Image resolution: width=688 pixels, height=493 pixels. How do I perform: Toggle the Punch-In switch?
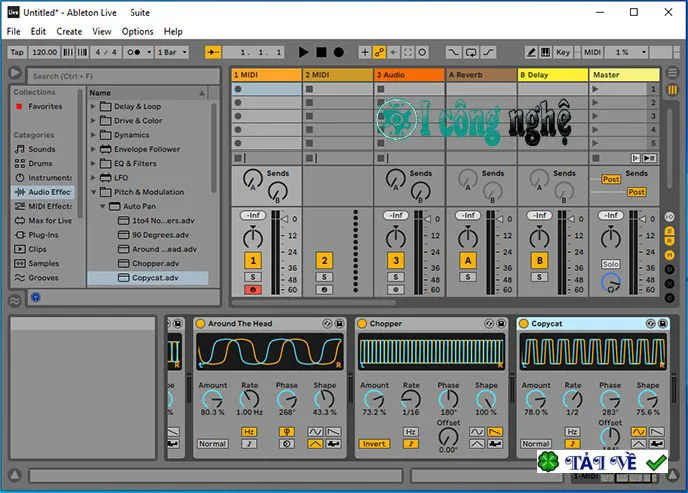[x=453, y=52]
